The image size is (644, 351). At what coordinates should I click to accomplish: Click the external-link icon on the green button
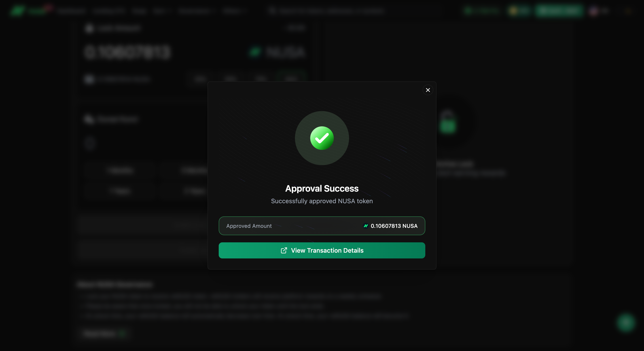point(284,250)
